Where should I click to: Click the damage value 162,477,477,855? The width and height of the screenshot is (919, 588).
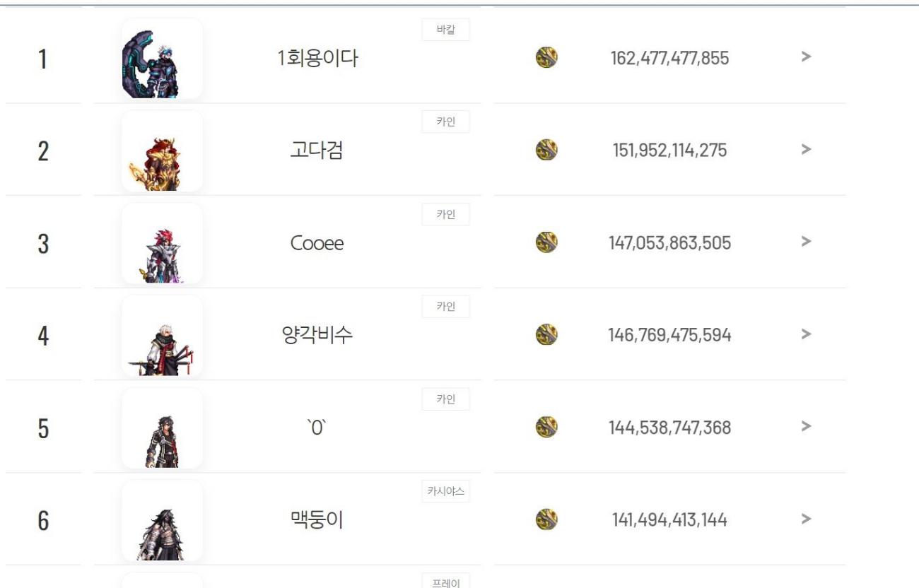click(x=669, y=58)
